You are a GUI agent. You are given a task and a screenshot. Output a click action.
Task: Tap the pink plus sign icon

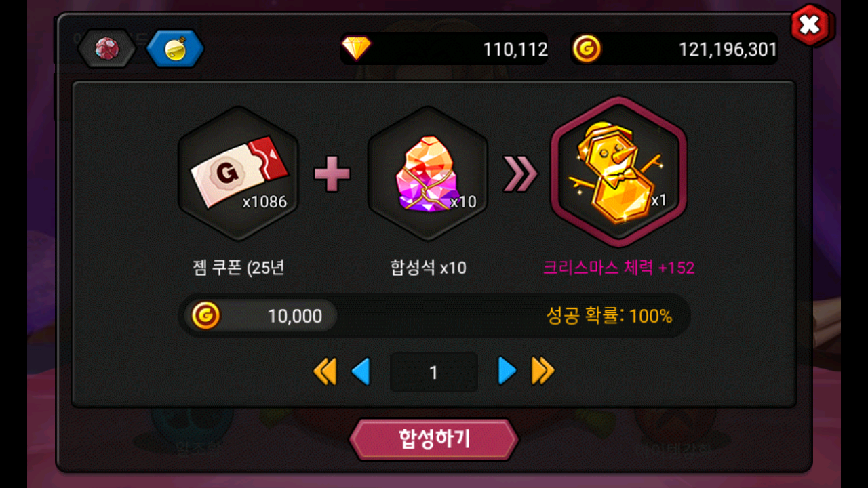(x=332, y=174)
